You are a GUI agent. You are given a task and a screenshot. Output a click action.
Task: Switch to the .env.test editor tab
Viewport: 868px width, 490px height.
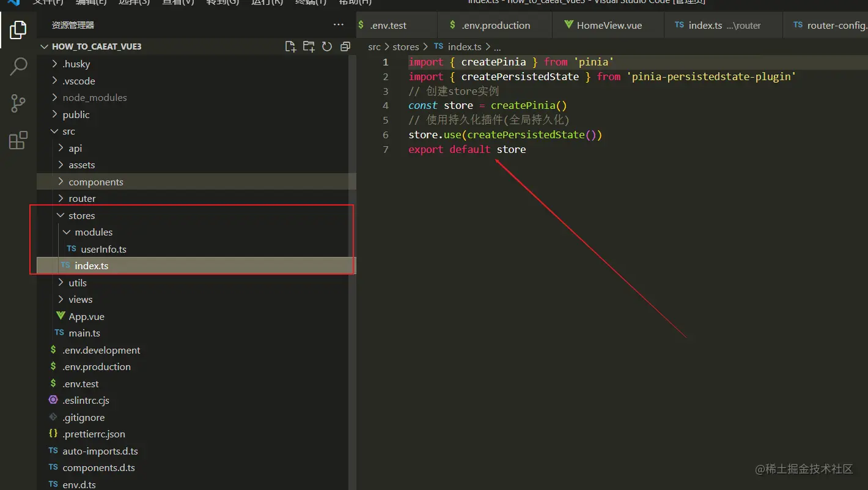coord(397,25)
